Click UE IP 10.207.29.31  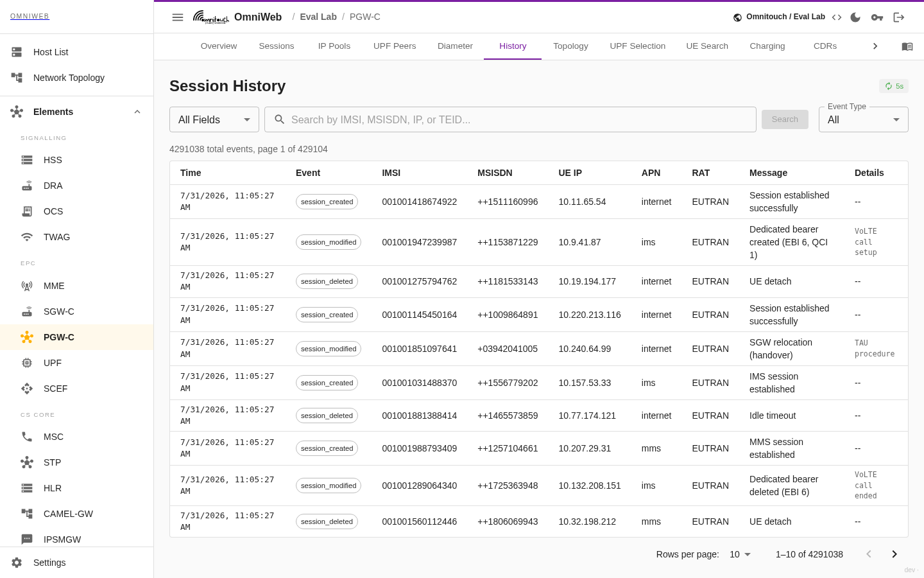585,448
